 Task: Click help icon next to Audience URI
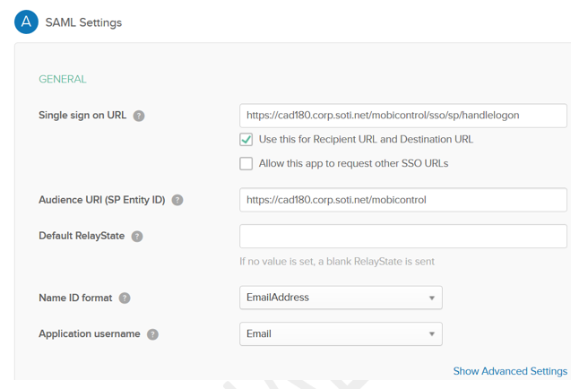pos(177,200)
